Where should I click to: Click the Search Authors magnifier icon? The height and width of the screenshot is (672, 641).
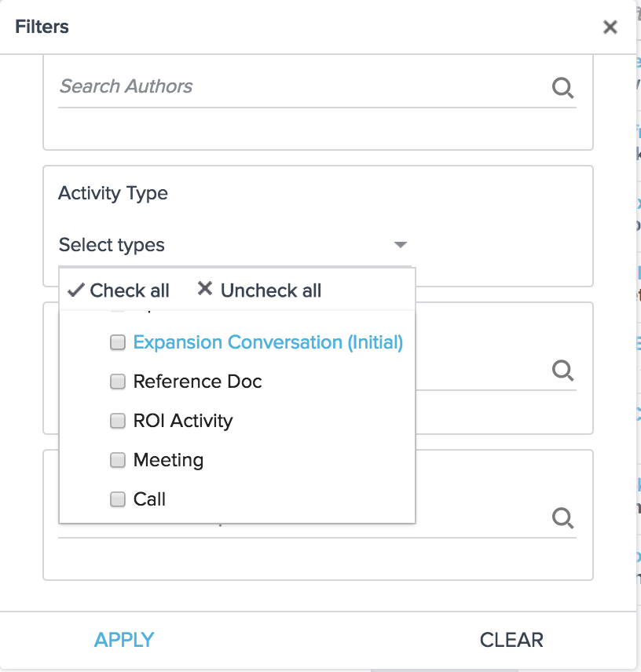click(562, 87)
